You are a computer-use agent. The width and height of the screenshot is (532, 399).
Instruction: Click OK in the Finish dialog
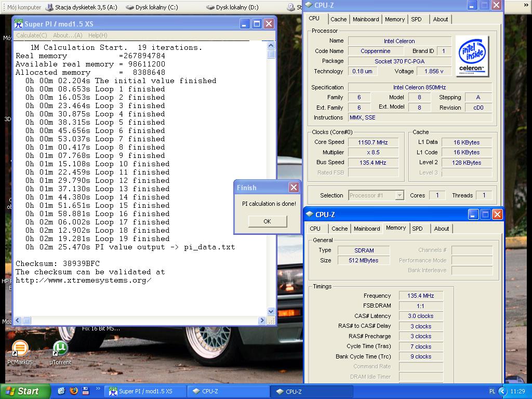(x=268, y=221)
